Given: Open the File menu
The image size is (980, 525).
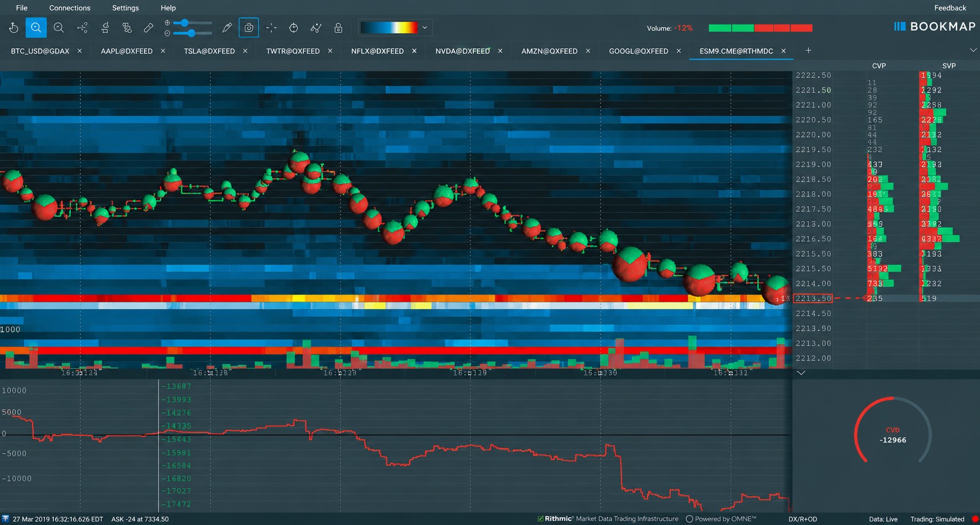Looking at the screenshot, I should click(22, 8).
